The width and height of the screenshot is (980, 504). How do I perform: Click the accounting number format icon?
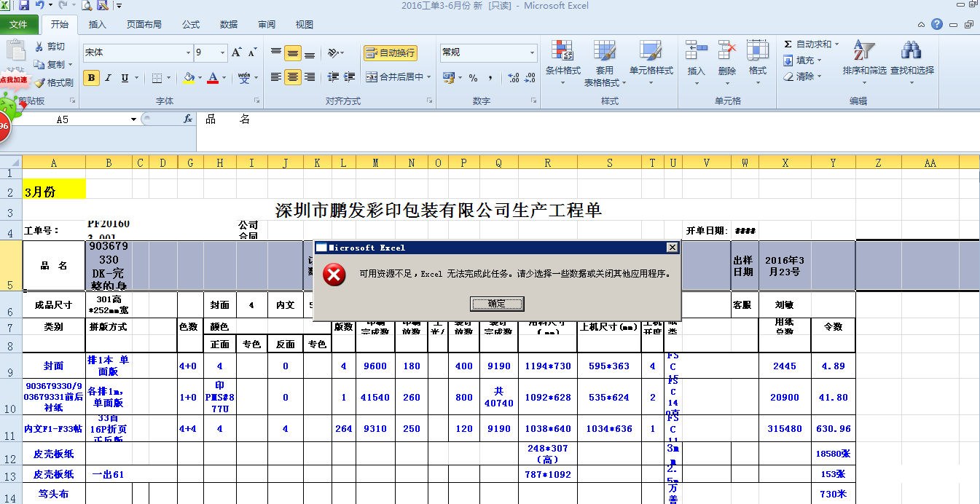click(x=449, y=78)
